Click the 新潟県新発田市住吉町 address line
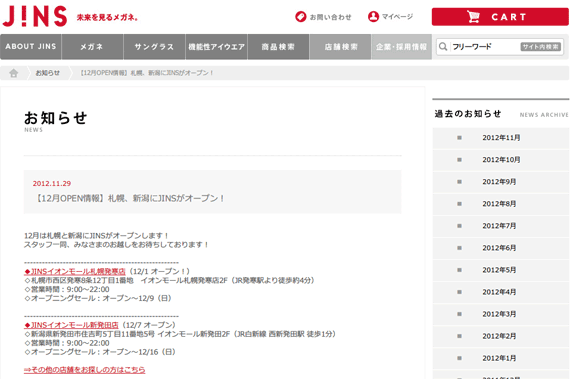The height and width of the screenshot is (379, 570). [x=180, y=334]
